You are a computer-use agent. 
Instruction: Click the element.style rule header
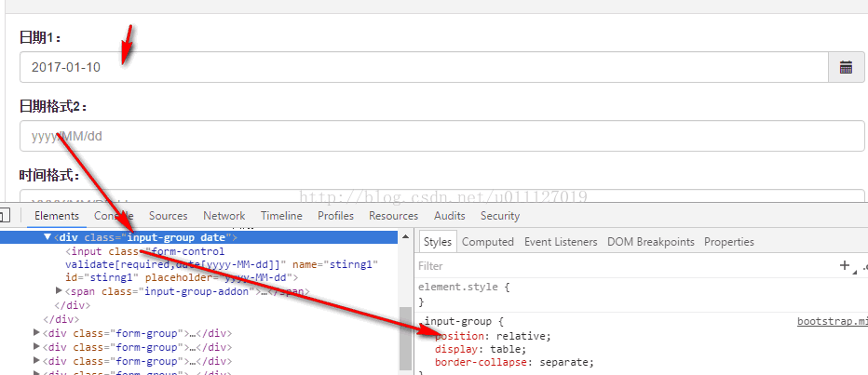(464, 288)
